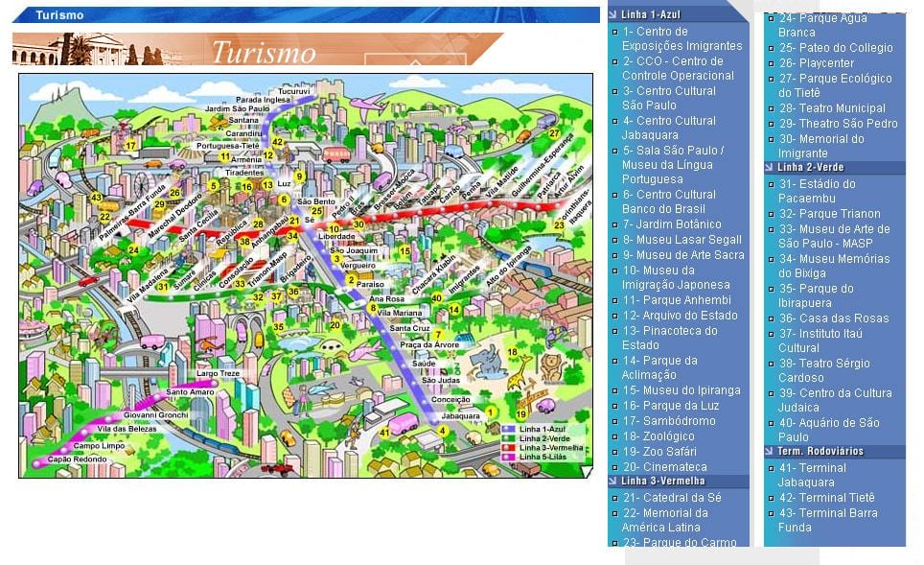Select yellow marker 17 at Sambódromo

click(130, 145)
